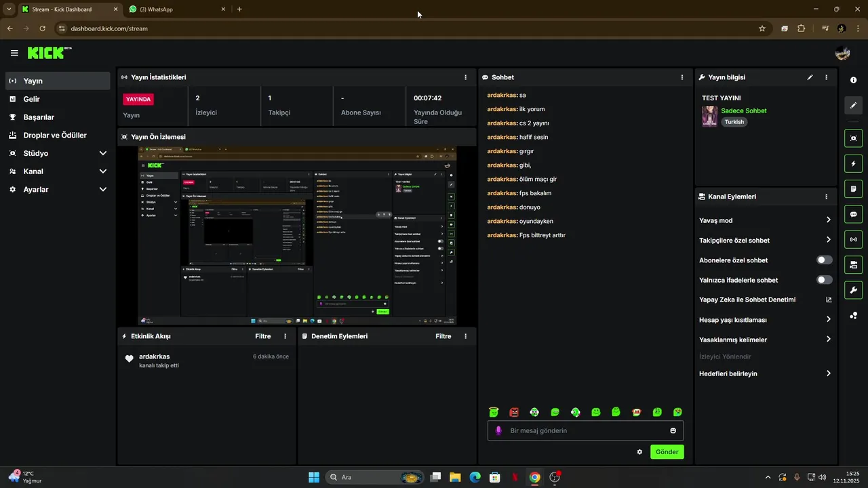Viewport: 868px width, 488px height.
Task: Click the pencil edit icon in the right sidebar
Action: pos(853,105)
